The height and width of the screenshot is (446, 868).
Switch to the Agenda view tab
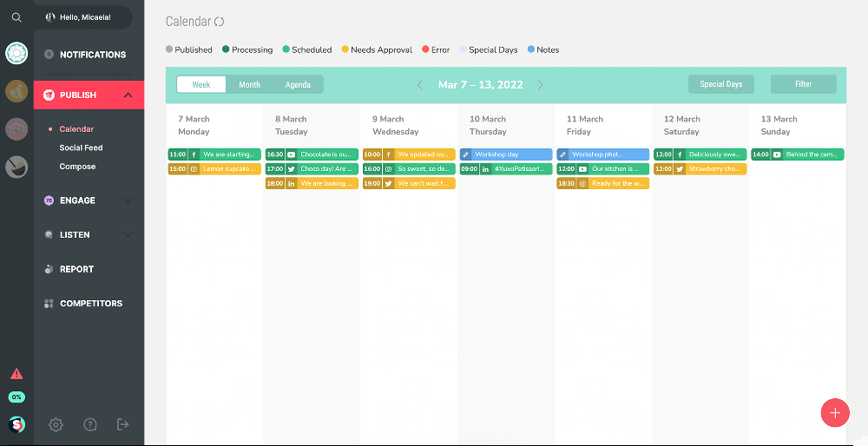click(298, 84)
